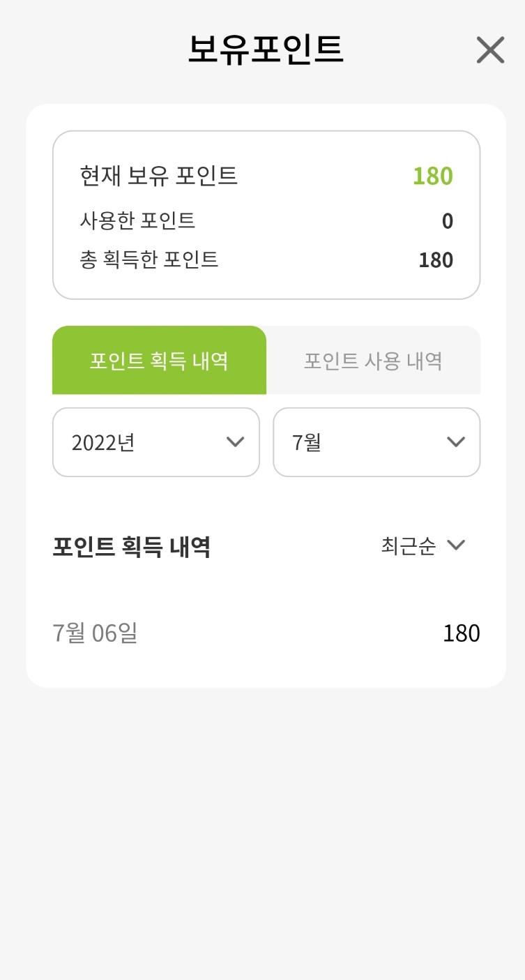Tap the 0 used points value

[x=448, y=221]
